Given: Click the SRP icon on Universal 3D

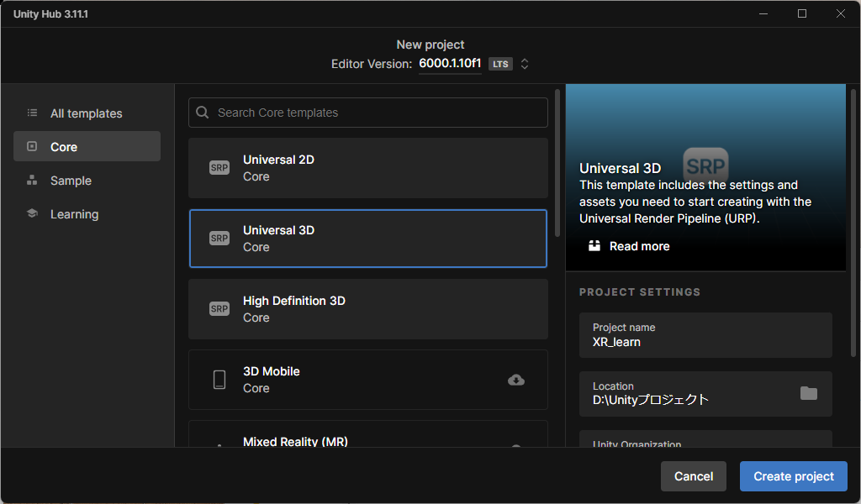Looking at the screenshot, I should tap(219, 238).
